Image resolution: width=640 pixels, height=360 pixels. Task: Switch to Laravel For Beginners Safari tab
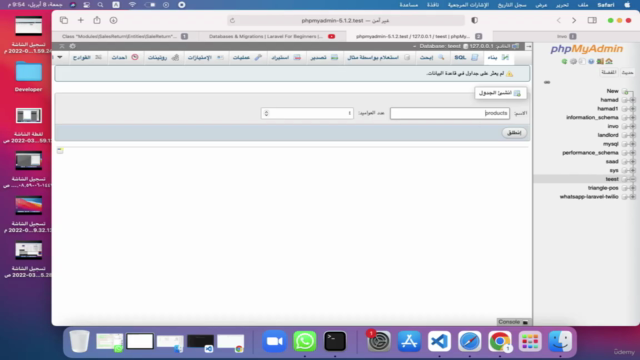click(271, 36)
